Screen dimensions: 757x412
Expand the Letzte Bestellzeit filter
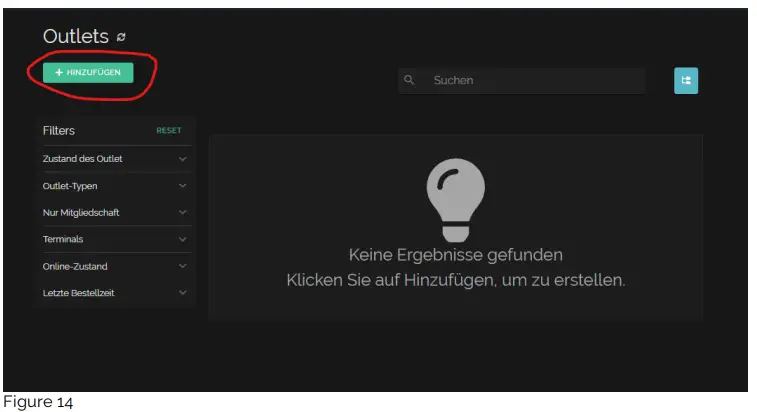pyautogui.click(x=115, y=293)
